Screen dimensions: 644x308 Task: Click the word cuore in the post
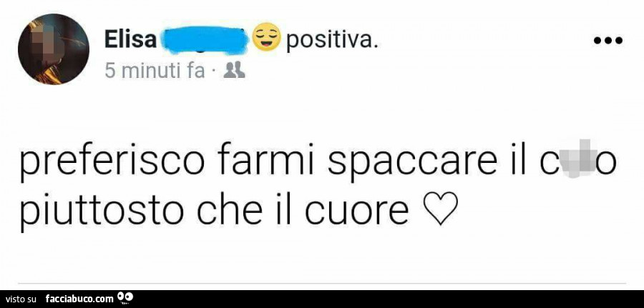[x=356, y=213]
